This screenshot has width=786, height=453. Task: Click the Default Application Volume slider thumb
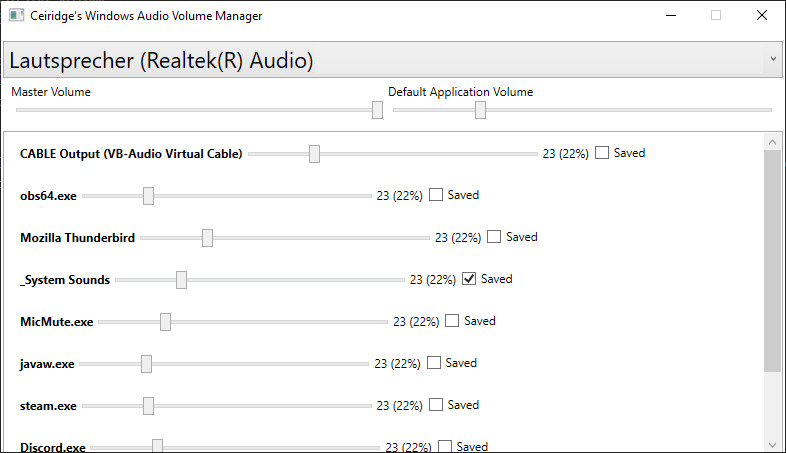point(480,110)
